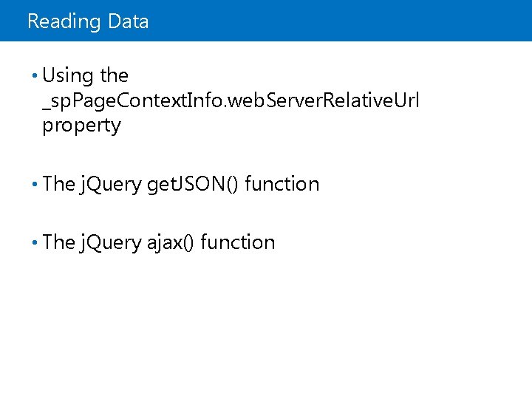Viewport: 532px width, 399px height.
Task: Click the word Data in the title
Action: (x=128, y=21)
